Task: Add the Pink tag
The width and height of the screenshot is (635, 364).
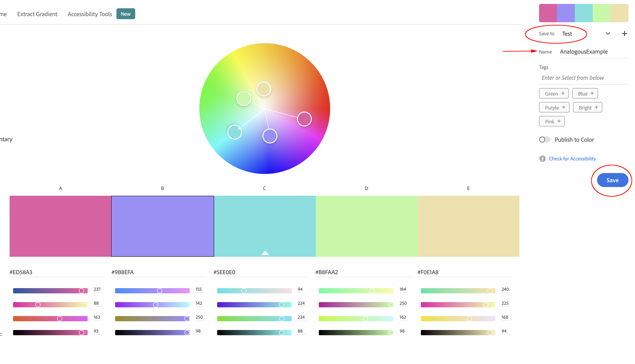Action: point(552,121)
